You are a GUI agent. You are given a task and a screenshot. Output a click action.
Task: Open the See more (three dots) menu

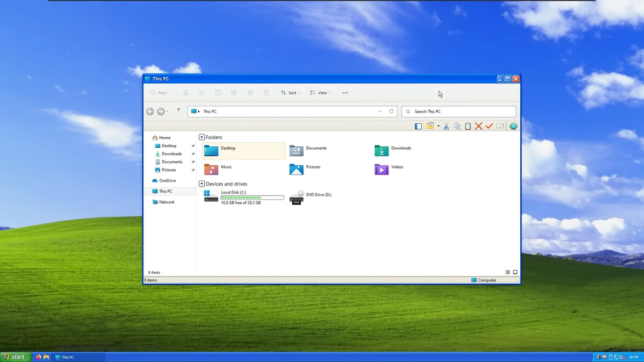345,93
